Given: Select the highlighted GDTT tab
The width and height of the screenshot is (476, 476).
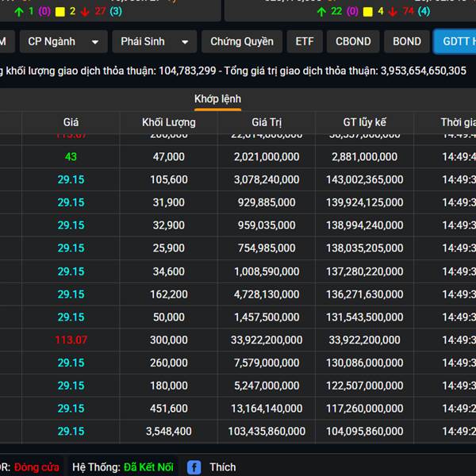Looking at the screenshot, I should [x=455, y=41].
